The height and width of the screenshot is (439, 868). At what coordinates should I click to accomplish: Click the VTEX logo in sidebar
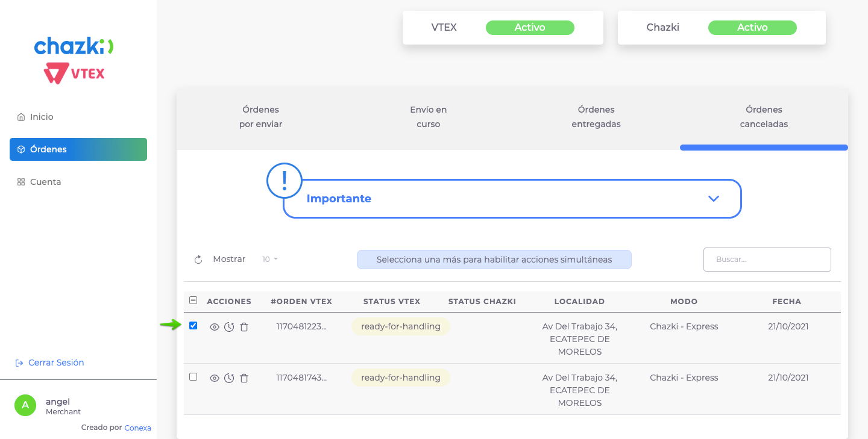(x=74, y=74)
